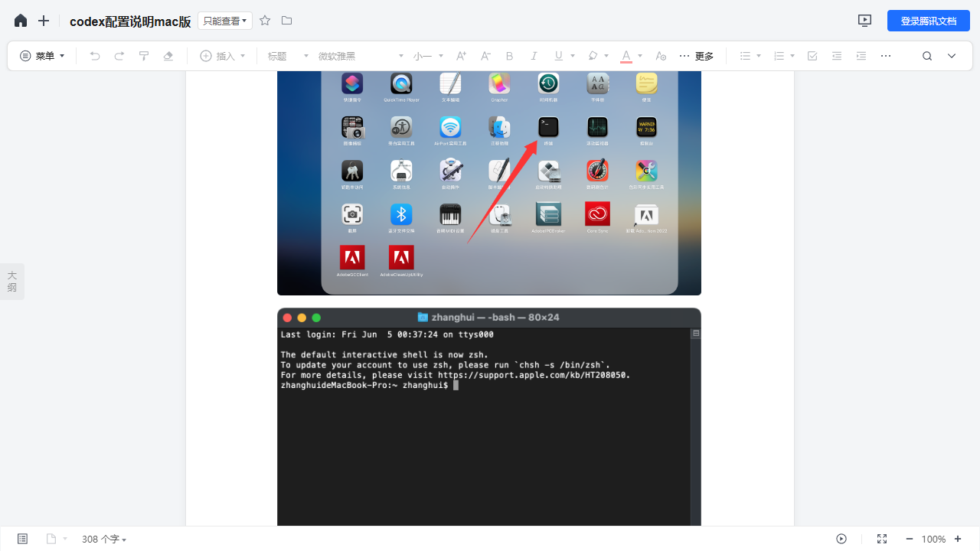Start presentation mode from top bar
This screenshot has height=551, width=980.
[x=864, y=21]
